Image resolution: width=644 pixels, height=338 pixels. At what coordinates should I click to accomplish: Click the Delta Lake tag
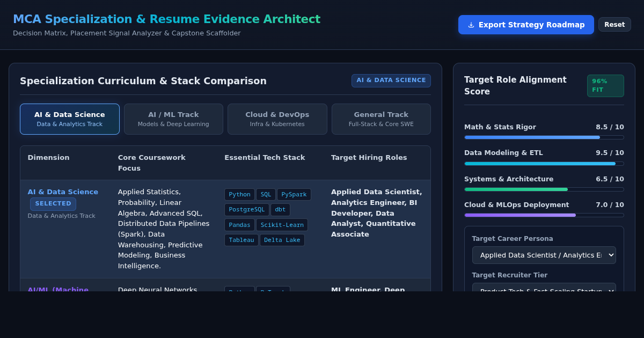pyautogui.click(x=282, y=240)
